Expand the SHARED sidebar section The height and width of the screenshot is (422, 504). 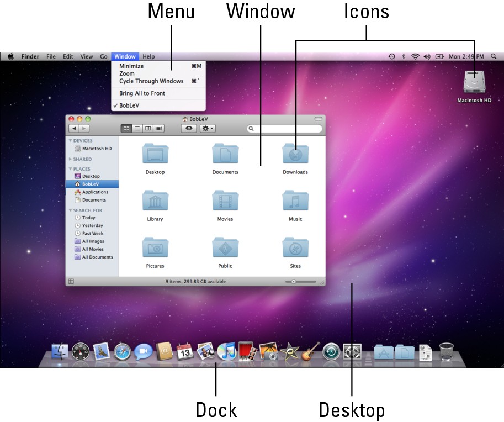pyautogui.click(x=71, y=159)
